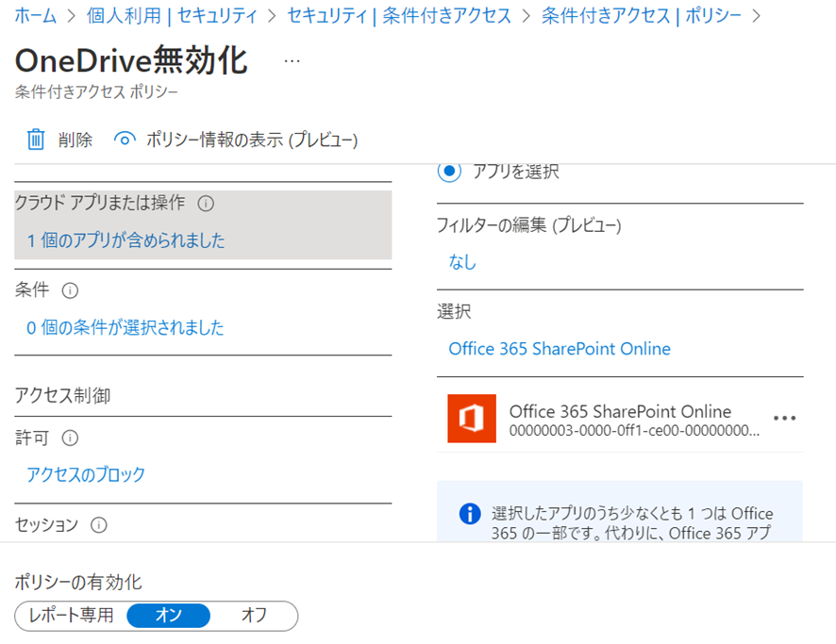
Task: Click ポリシー情報の表示 (プレビュー) label
Action: tap(252, 140)
